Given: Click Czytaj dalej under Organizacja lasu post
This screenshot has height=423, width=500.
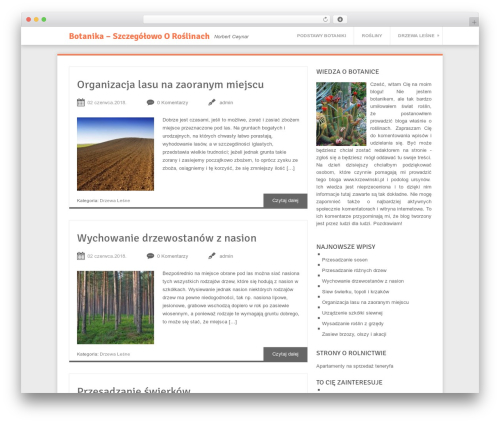Looking at the screenshot, I should pos(285,201).
